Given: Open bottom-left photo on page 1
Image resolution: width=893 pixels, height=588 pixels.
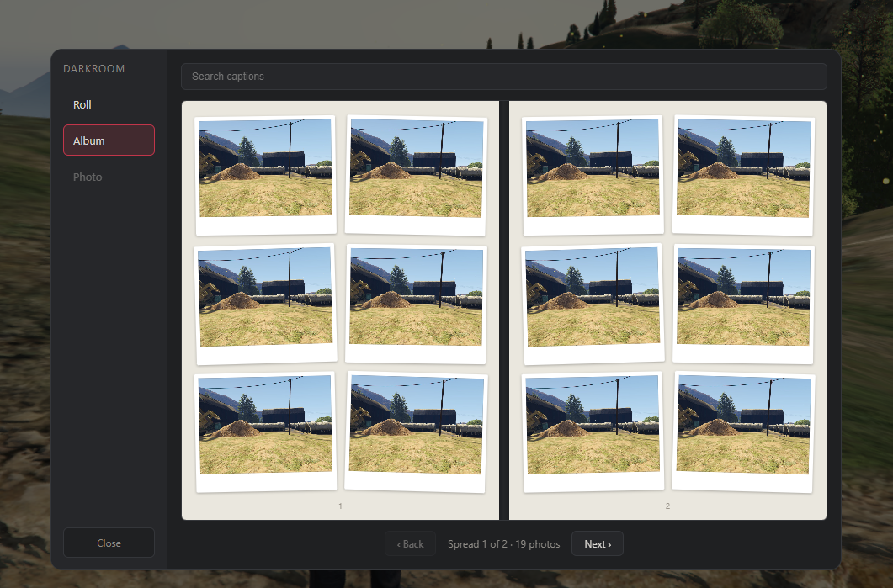Looking at the screenshot, I should tap(265, 432).
